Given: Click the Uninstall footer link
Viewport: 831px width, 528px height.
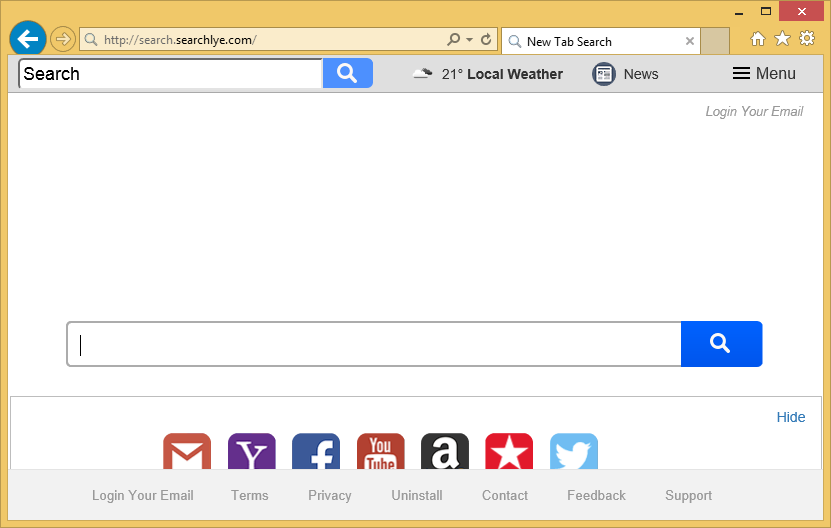Looking at the screenshot, I should click(417, 495).
